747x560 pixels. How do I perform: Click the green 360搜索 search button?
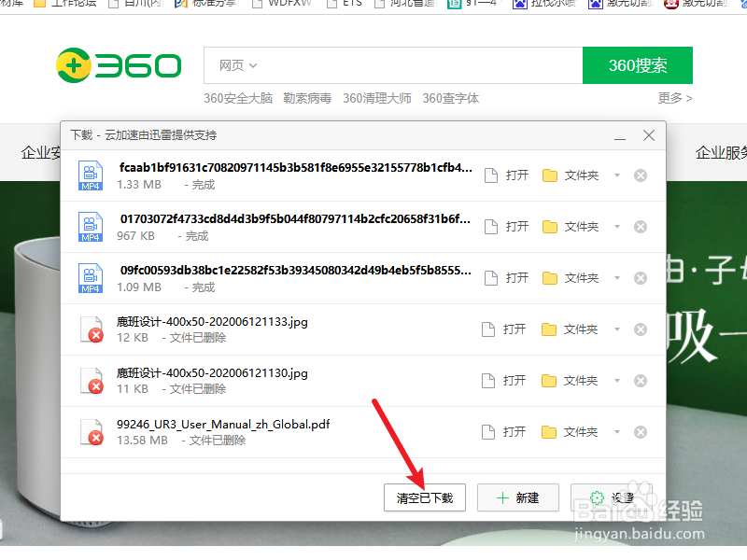(x=637, y=65)
